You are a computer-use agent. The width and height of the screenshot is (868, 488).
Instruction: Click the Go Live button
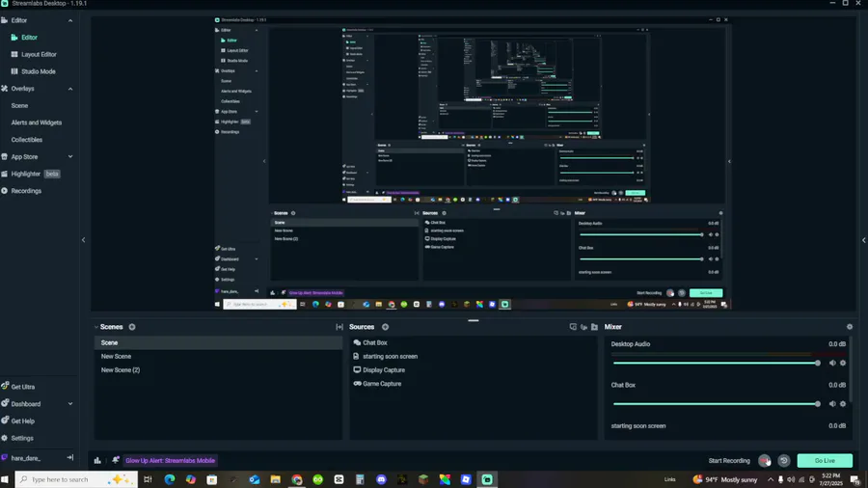click(x=825, y=460)
